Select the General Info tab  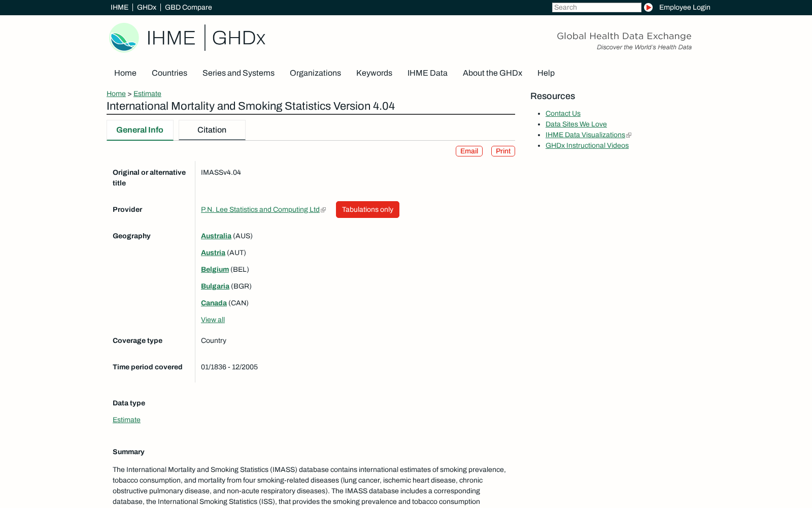point(140,130)
